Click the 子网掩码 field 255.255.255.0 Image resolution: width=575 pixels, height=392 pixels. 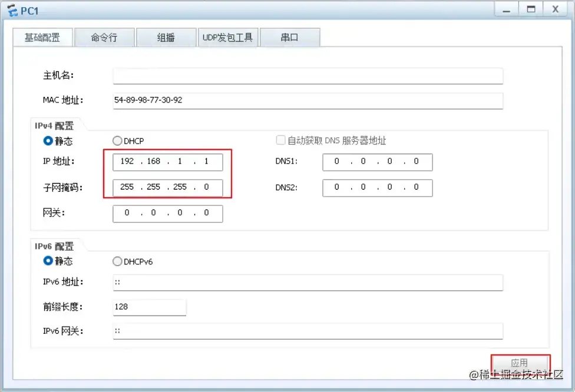click(x=167, y=188)
